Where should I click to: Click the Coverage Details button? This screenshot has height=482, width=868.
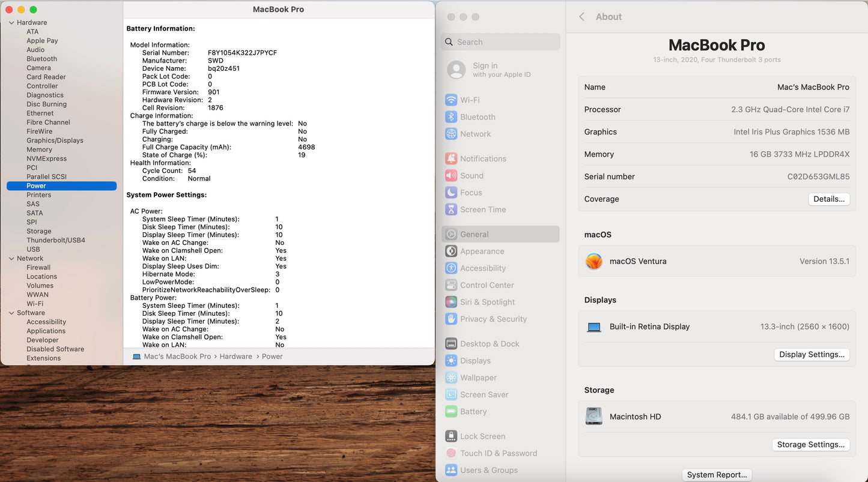[828, 199]
